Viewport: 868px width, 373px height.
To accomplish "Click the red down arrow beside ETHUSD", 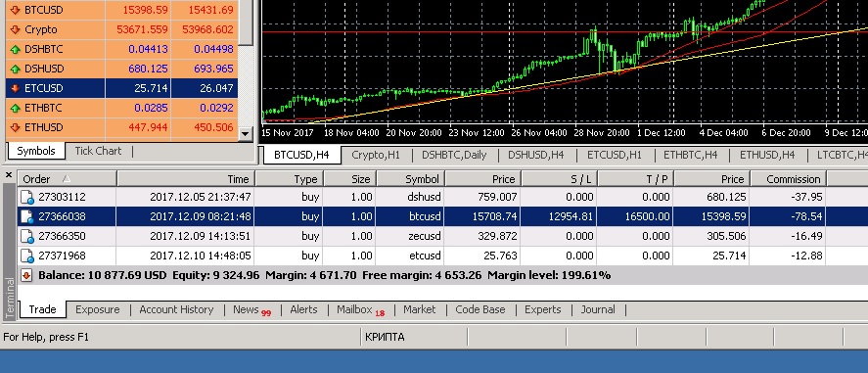I will 15,127.
